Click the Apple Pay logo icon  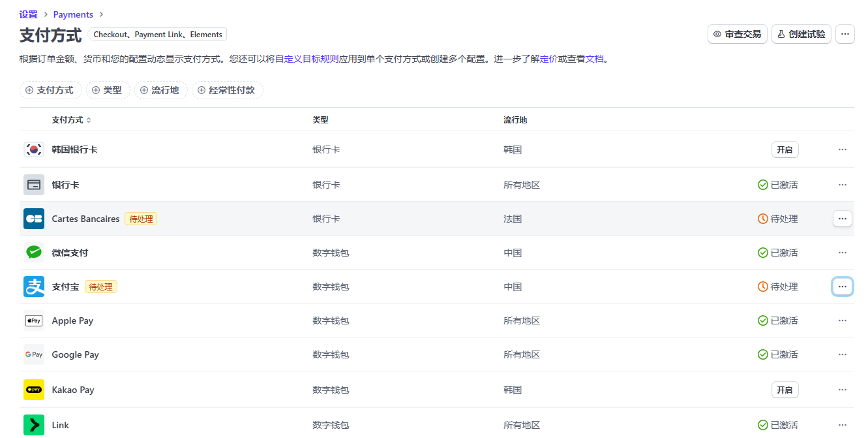coord(34,321)
